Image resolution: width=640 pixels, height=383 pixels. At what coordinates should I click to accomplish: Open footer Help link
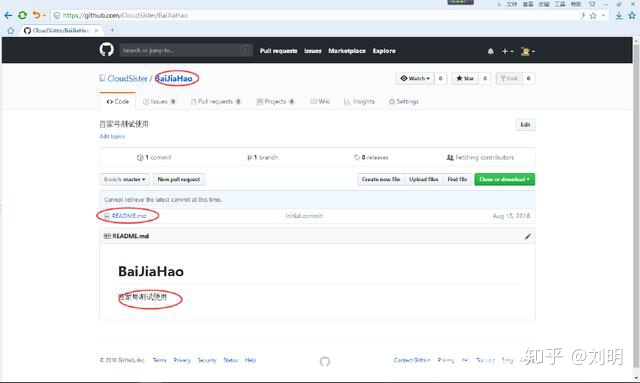[250, 361]
